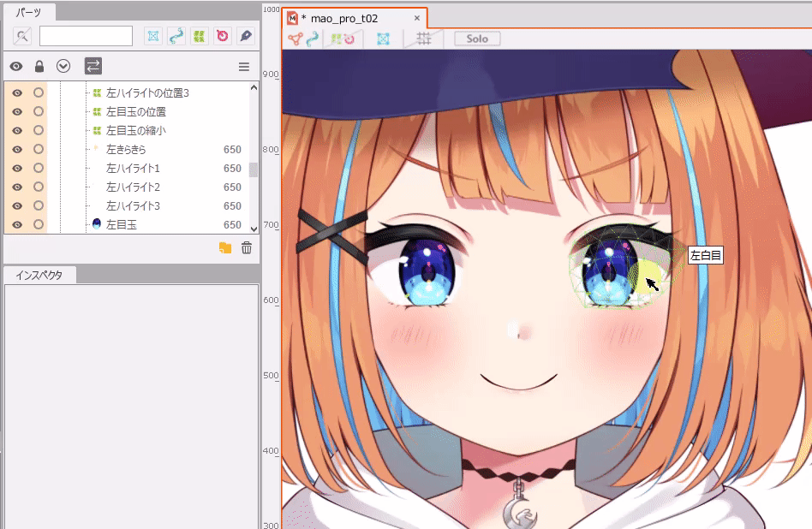812x529 pixels.
Task: Click the warp deformer icon beside 左目玉の縮小
Action: coord(97,130)
